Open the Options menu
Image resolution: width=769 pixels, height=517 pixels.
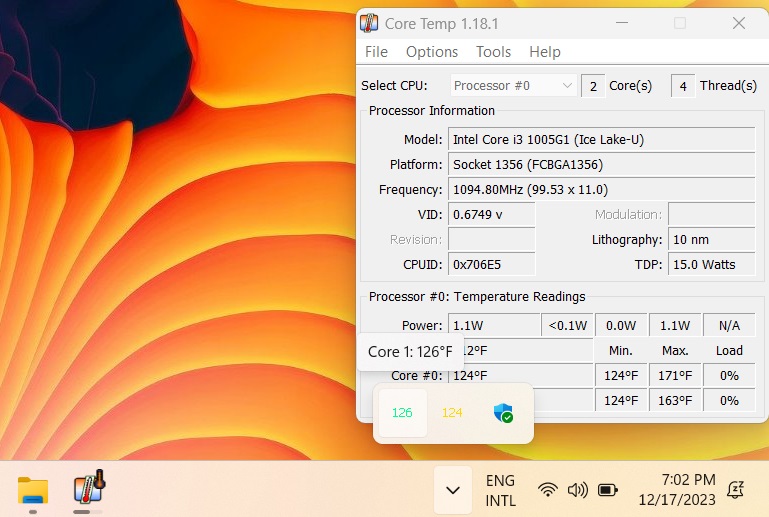[432, 52]
